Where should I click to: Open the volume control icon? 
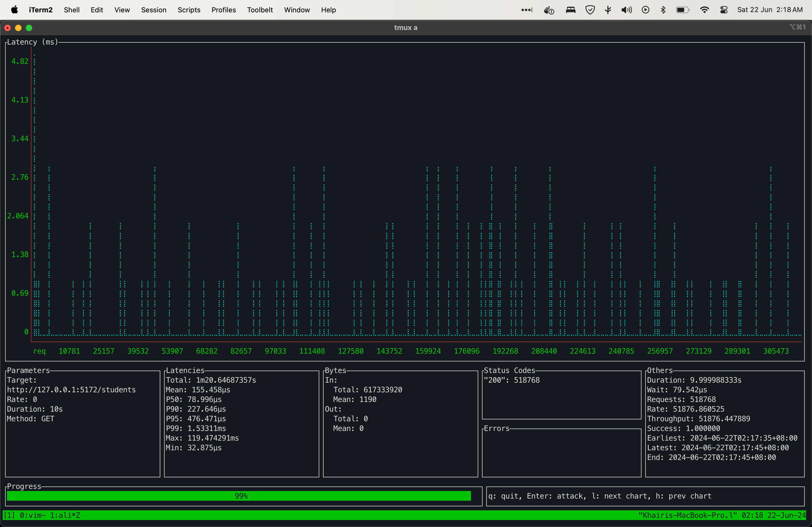click(x=626, y=10)
